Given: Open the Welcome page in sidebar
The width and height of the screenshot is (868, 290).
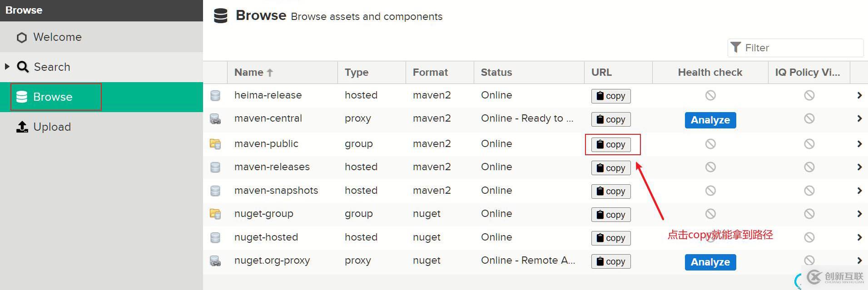Looking at the screenshot, I should click(x=57, y=37).
